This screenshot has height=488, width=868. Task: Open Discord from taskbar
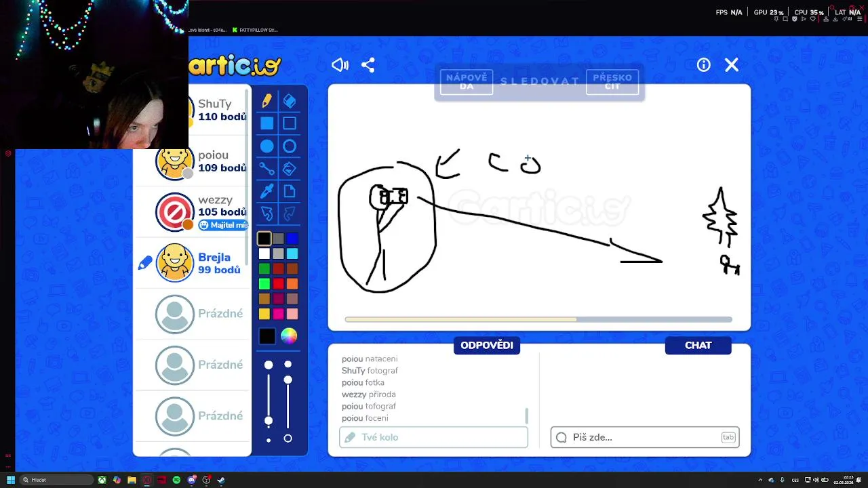[x=192, y=480]
